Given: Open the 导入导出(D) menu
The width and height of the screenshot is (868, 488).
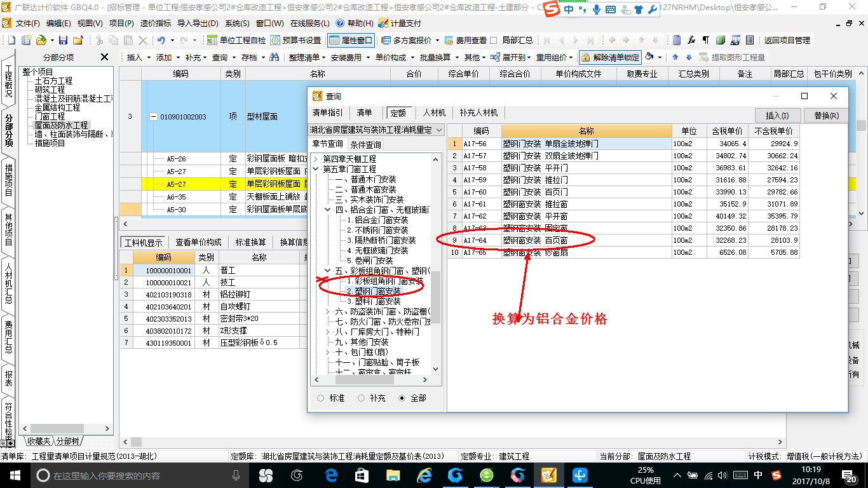Looking at the screenshot, I should 198,23.
